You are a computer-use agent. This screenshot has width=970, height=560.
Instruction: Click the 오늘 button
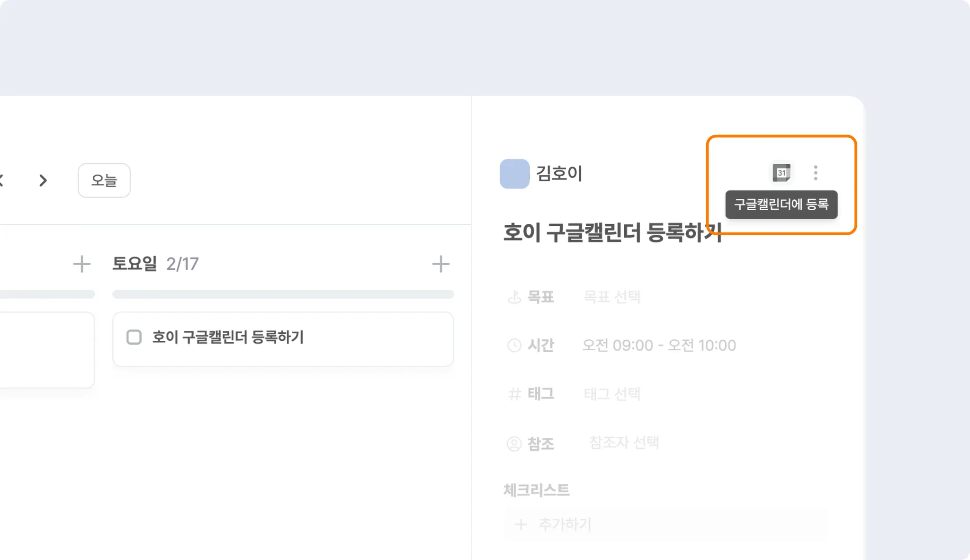[x=104, y=180]
